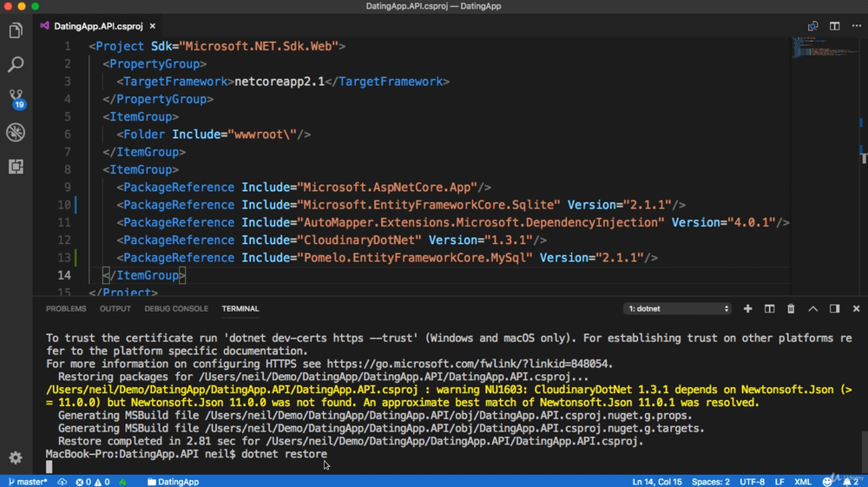Viewport: 868px width, 487px height.
Task: Click 'Spaces: 2' indentation setting
Action: pyautogui.click(x=711, y=482)
